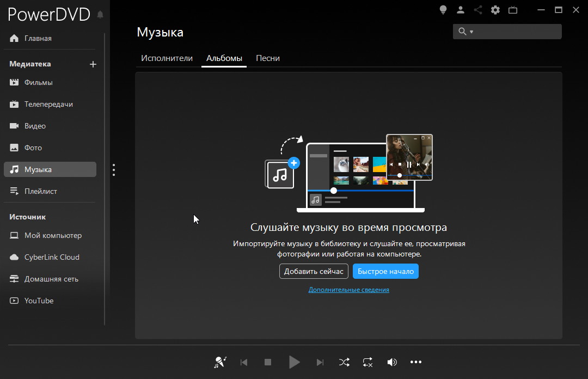This screenshot has width=588, height=379.
Task: Switch to the Песни tab
Action: pyautogui.click(x=268, y=58)
